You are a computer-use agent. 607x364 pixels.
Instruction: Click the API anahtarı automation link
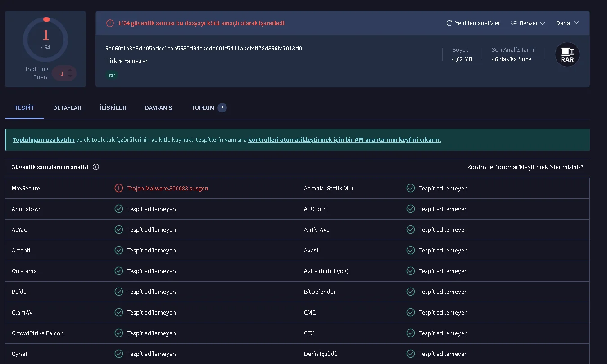[344, 140]
